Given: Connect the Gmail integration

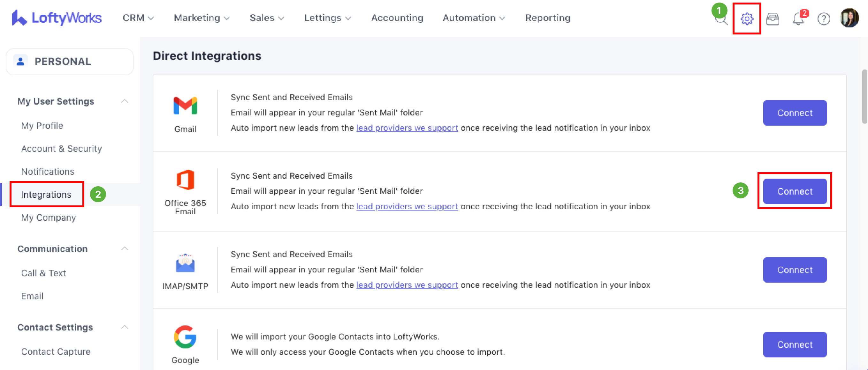Looking at the screenshot, I should point(795,113).
